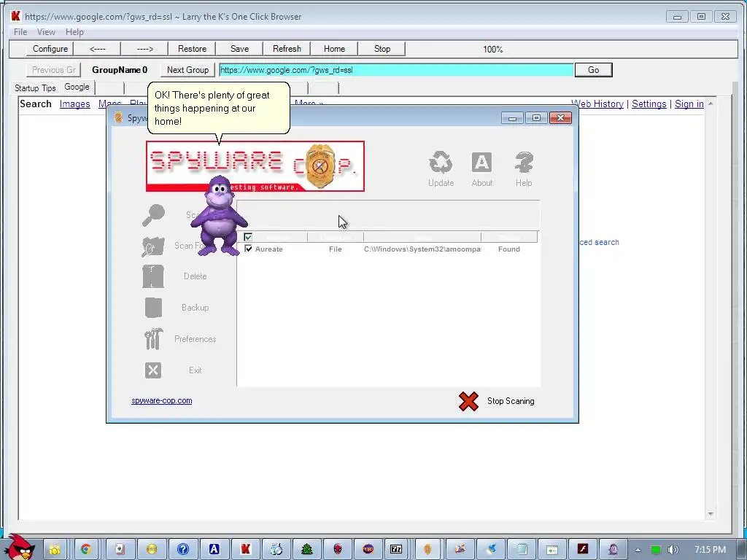Click the red K browser taskbar icon
The height and width of the screenshot is (560, 747).
point(245,549)
